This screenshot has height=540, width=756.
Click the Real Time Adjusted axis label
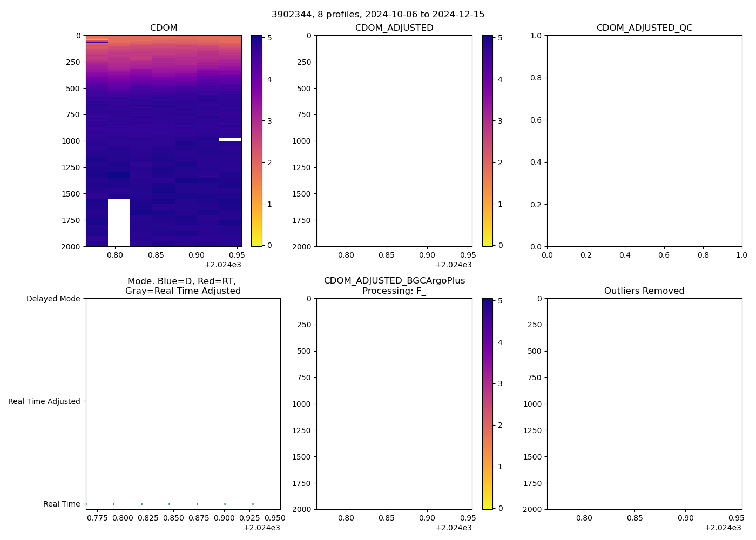pos(44,401)
